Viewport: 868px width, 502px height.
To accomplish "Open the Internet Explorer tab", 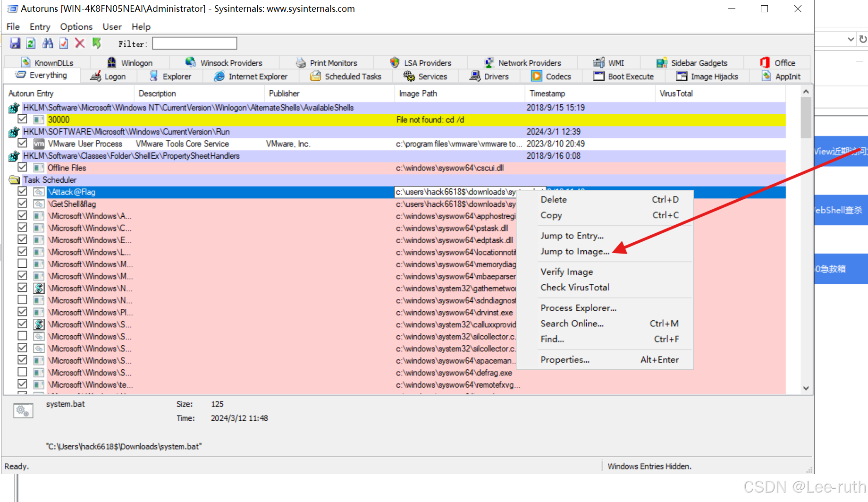I will point(251,77).
